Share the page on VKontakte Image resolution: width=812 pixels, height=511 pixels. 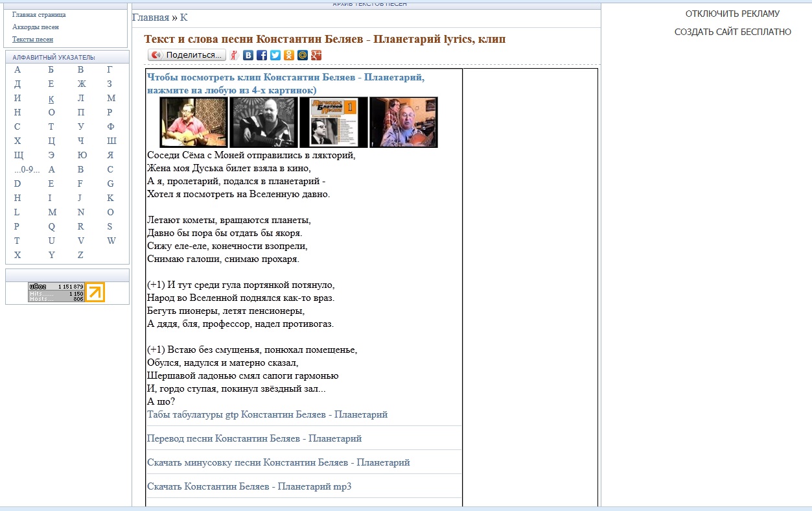[248, 55]
